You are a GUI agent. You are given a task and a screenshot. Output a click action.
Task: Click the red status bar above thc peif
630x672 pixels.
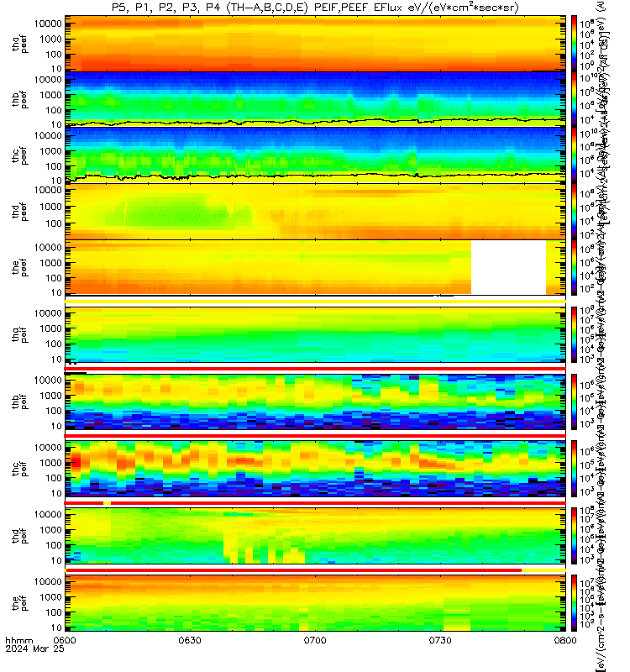point(315,436)
